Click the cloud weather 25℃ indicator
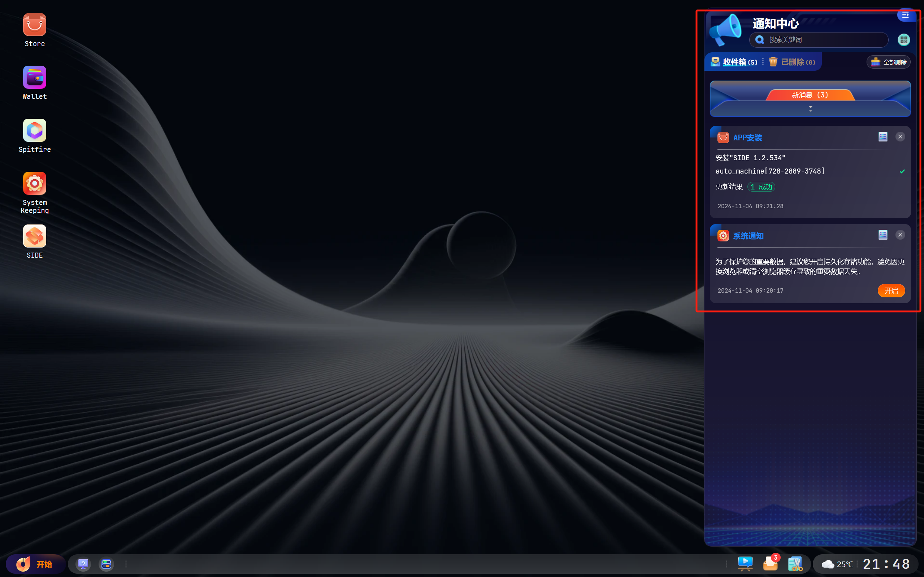Image resolution: width=924 pixels, height=577 pixels. (x=837, y=564)
